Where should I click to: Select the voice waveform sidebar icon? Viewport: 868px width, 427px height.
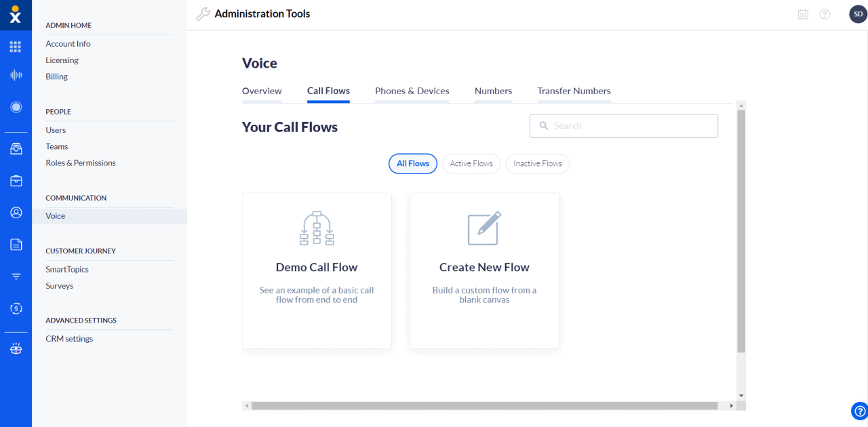pos(16,75)
